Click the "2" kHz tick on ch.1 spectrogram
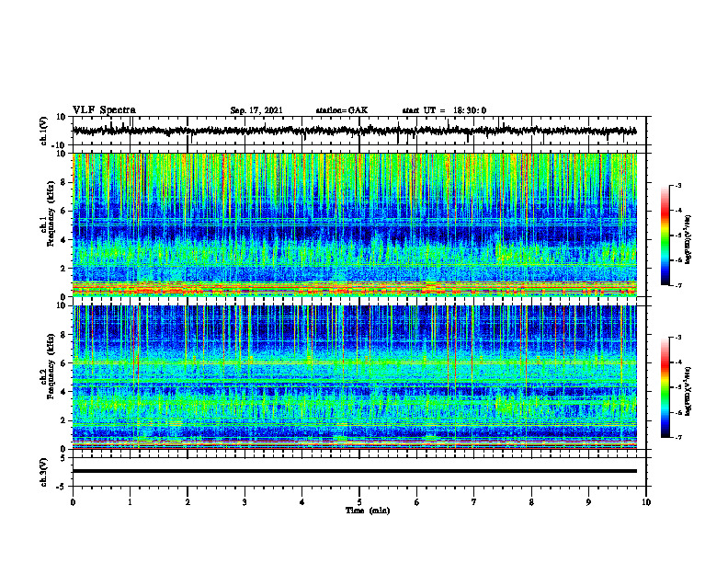This screenshot has height=563, width=728. [x=64, y=269]
